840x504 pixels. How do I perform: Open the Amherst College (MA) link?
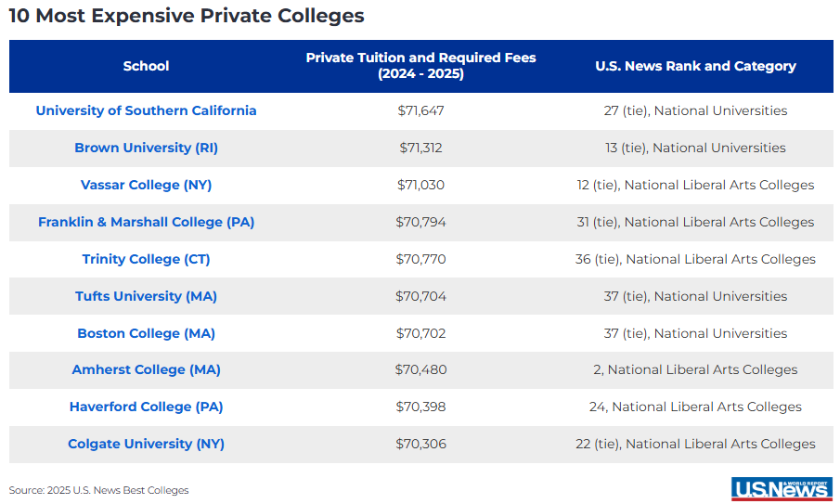146,369
